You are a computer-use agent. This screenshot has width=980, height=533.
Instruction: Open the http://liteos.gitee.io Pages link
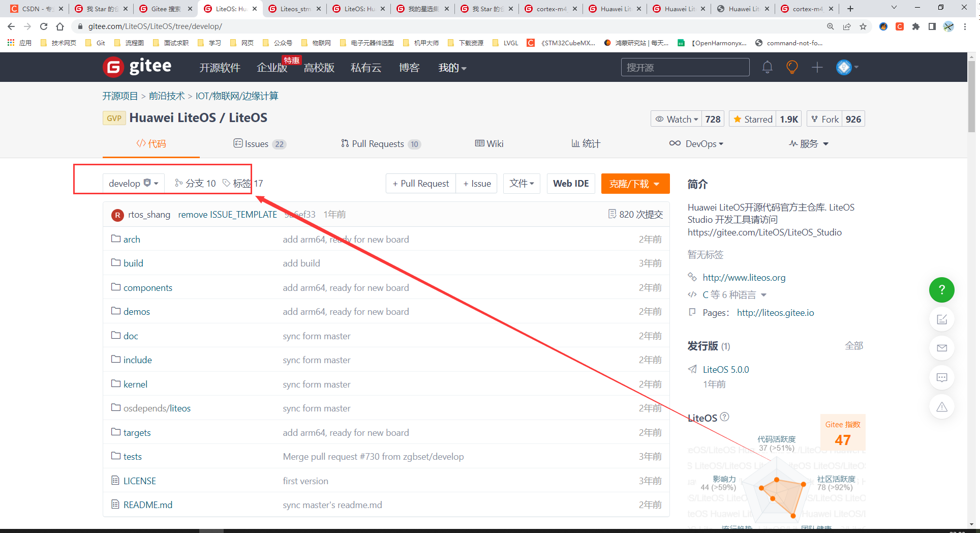pyautogui.click(x=776, y=313)
